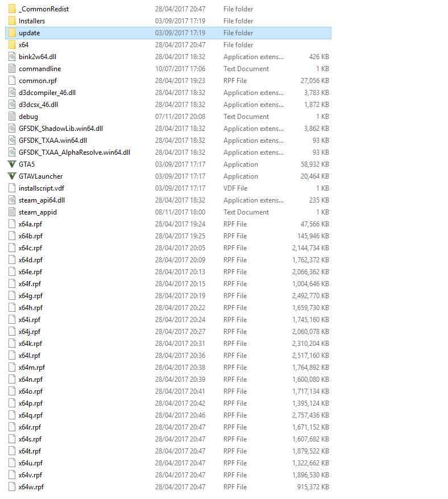Click the x64e.rpf file icon
Viewport: 448px width, 499px height.
click(x=12, y=272)
